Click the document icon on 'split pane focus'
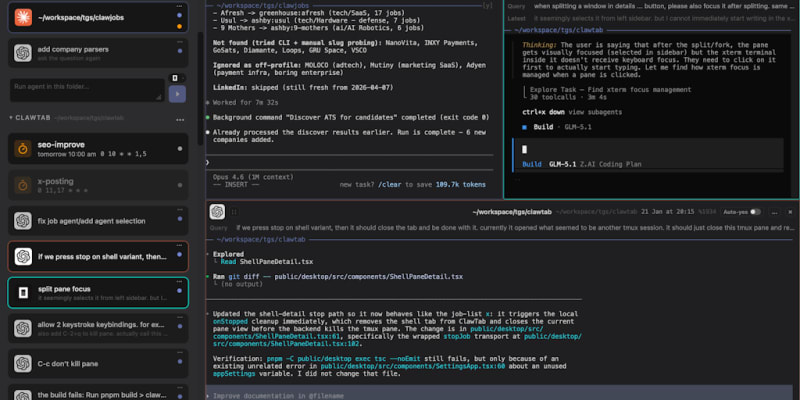The width and height of the screenshot is (800, 400). pyautogui.click(x=24, y=292)
